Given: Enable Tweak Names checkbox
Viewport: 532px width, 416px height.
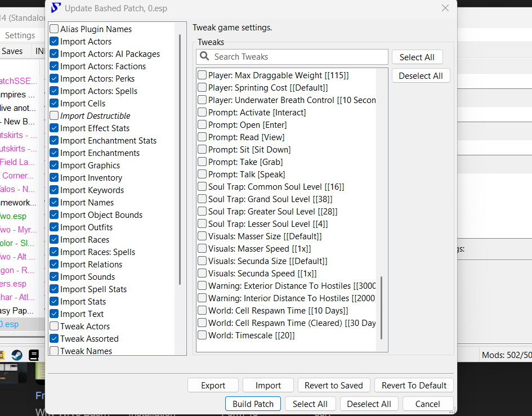Looking at the screenshot, I should [x=54, y=351].
